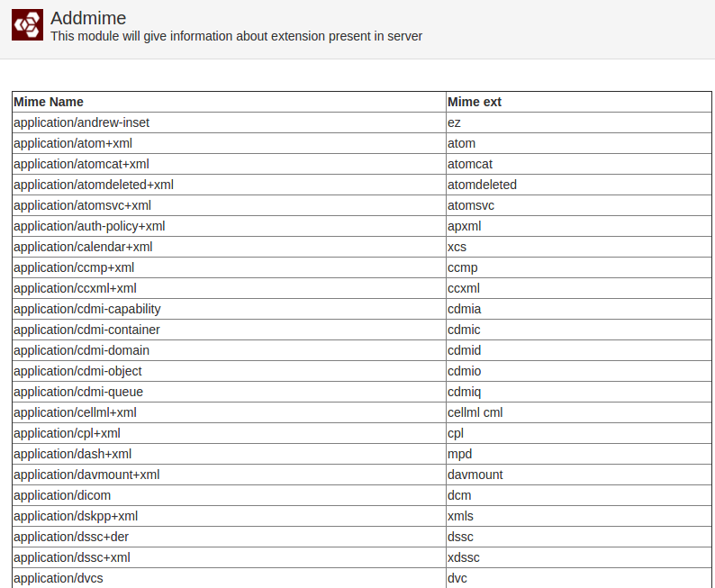This screenshot has width=715, height=588.
Task: Select the application/cdmi-container cell
Action: pyautogui.click(x=229, y=330)
